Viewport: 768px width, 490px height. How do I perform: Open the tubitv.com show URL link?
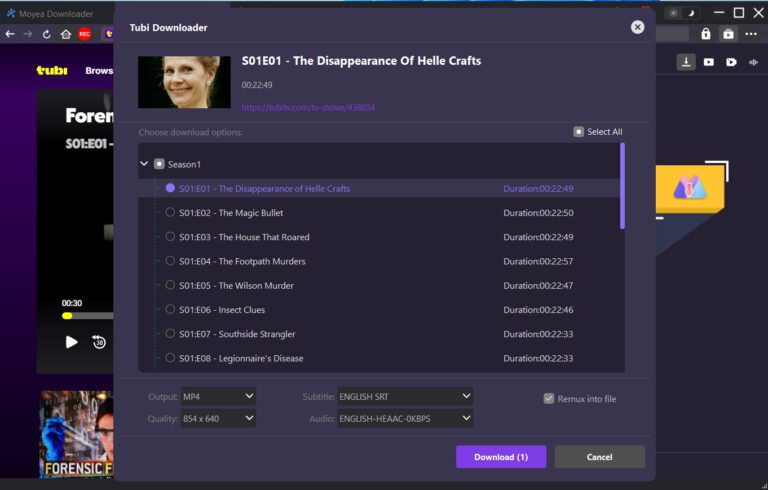[x=308, y=107]
